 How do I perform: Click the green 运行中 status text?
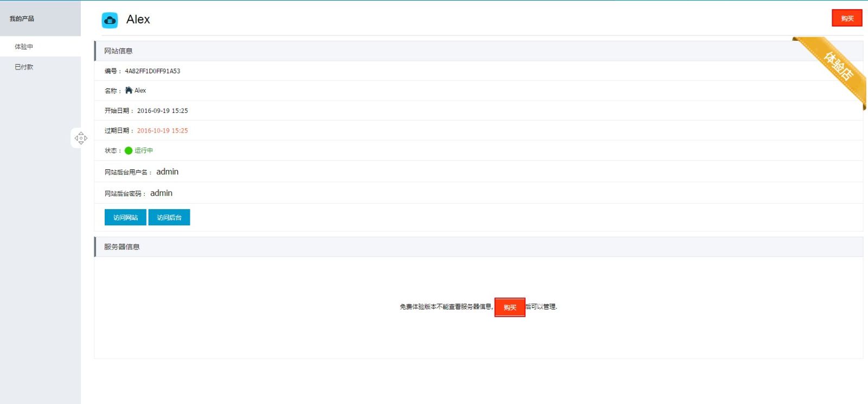144,150
